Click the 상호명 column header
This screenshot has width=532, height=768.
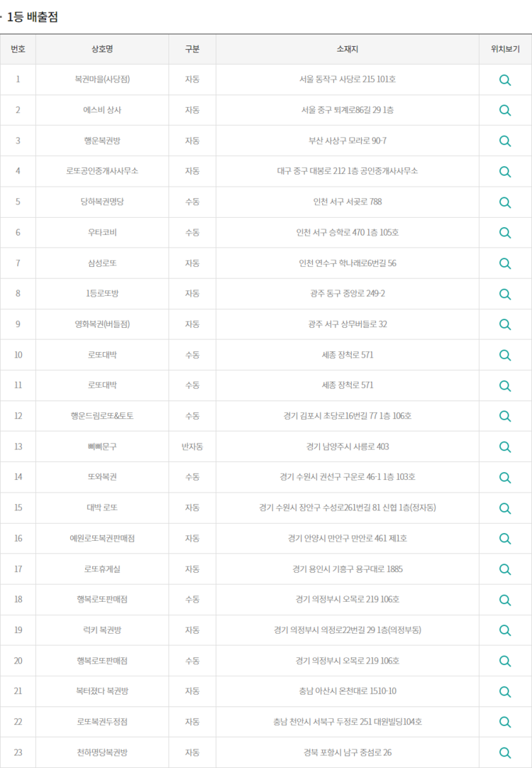(x=102, y=49)
